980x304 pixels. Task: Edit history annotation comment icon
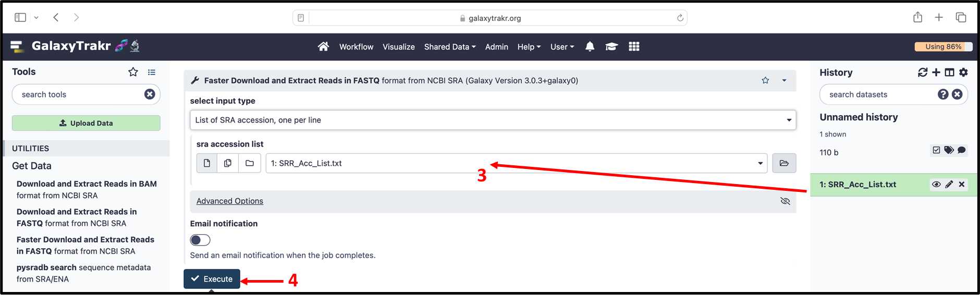pyautogui.click(x=962, y=150)
